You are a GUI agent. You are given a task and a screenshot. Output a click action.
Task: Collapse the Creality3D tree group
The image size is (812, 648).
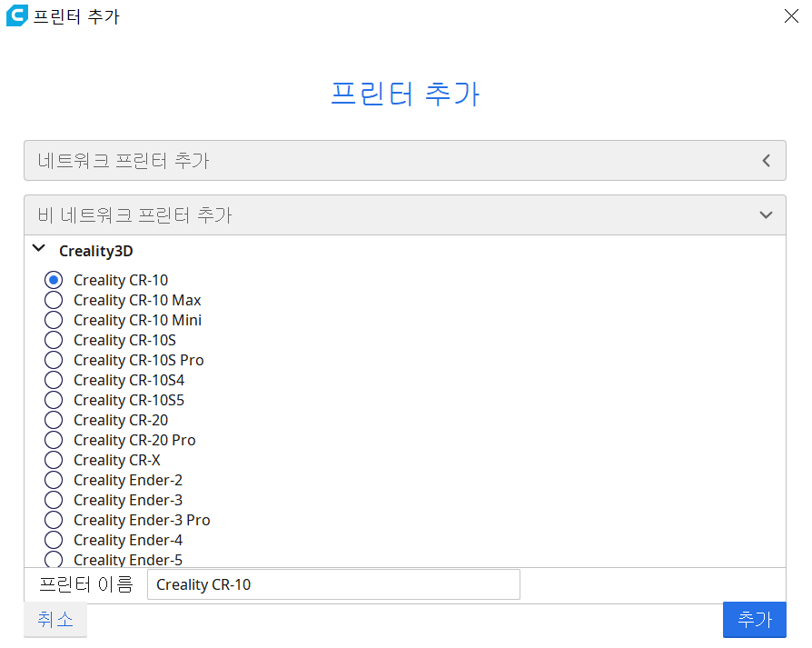click(x=39, y=249)
